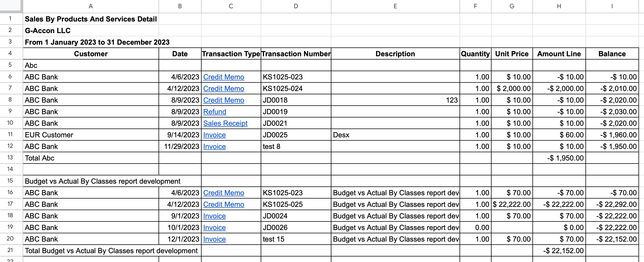
Task: Select row 21 header
Action: (11, 250)
